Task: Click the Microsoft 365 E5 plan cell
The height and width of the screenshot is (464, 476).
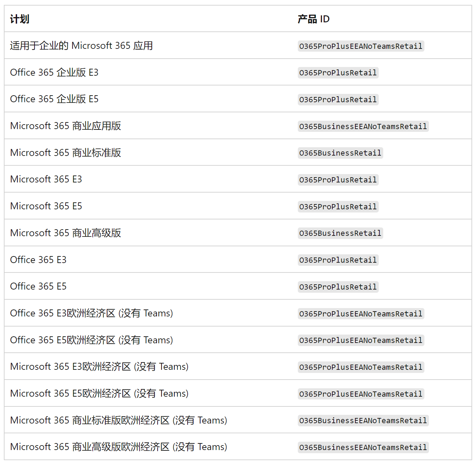Action: tap(46, 206)
